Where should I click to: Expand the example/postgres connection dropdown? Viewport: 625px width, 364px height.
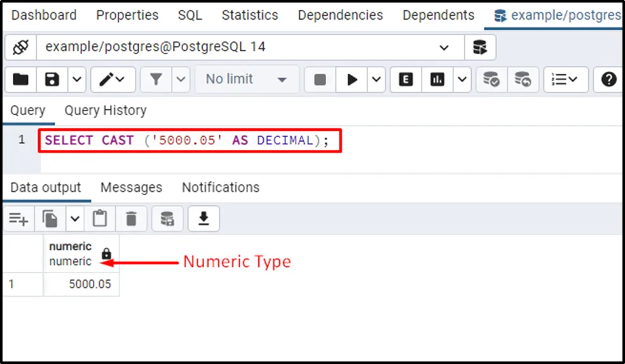(x=443, y=48)
